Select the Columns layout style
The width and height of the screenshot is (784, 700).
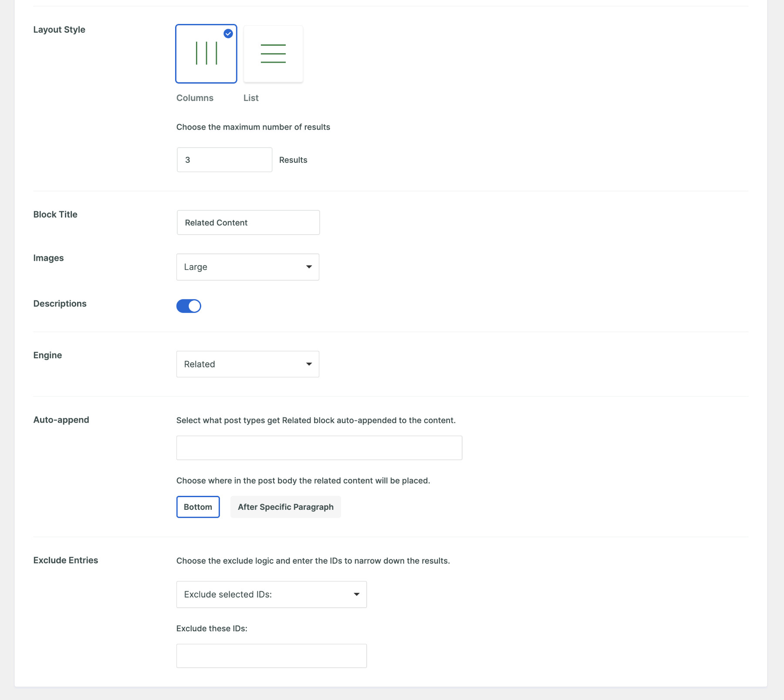[x=206, y=54]
